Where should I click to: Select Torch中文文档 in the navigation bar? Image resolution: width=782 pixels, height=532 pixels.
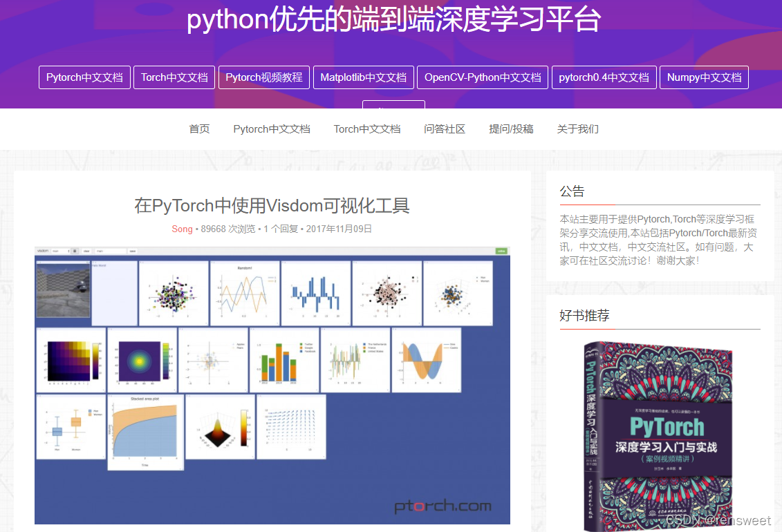tap(366, 129)
